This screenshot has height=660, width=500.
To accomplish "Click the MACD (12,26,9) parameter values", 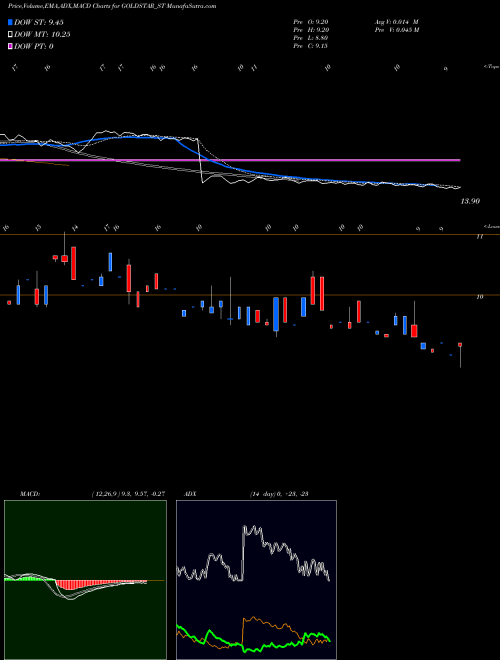I will point(128,494).
